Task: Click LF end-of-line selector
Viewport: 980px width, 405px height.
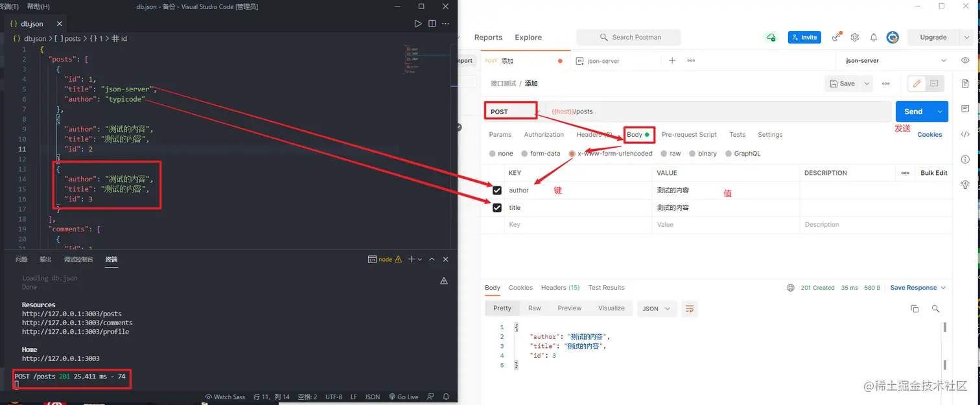Action: pos(354,397)
